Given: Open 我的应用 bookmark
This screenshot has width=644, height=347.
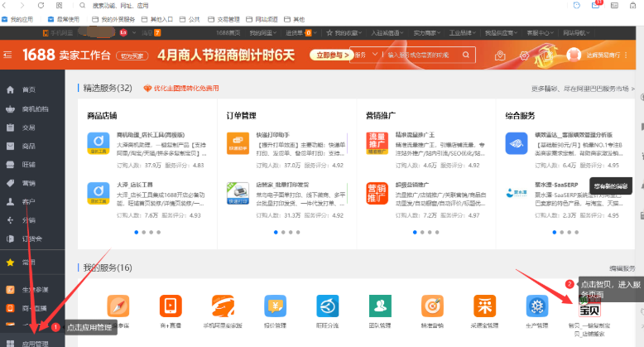Looking at the screenshot, I should pyautogui.click(x=17, y=19).
